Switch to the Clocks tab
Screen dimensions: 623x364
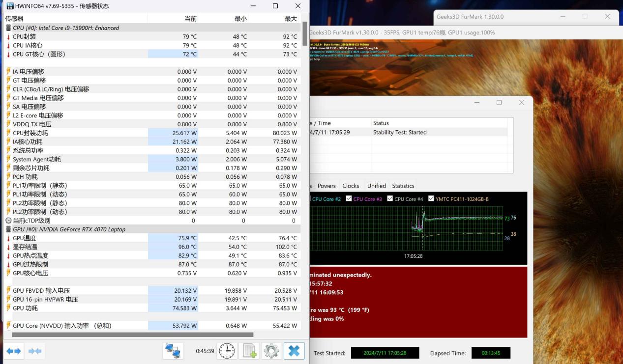click(x=351, y=186)
